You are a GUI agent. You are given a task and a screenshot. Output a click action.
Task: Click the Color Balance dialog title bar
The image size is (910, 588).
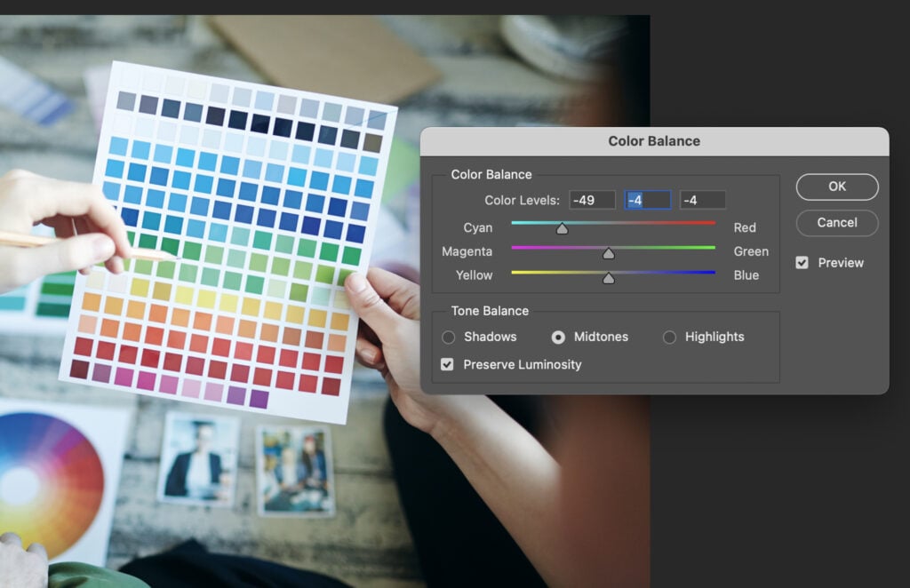[656, 140]
